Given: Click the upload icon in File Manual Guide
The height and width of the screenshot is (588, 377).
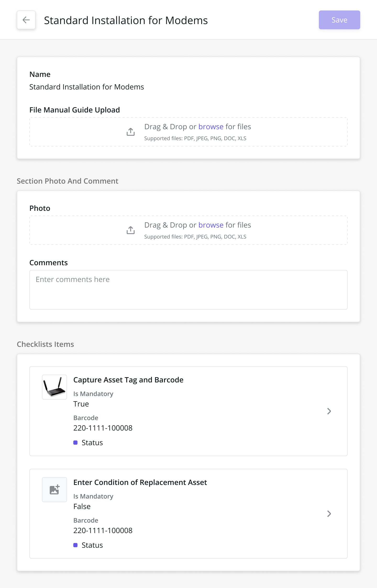Looking at the screenshot, I should click(x=131, y=132).
